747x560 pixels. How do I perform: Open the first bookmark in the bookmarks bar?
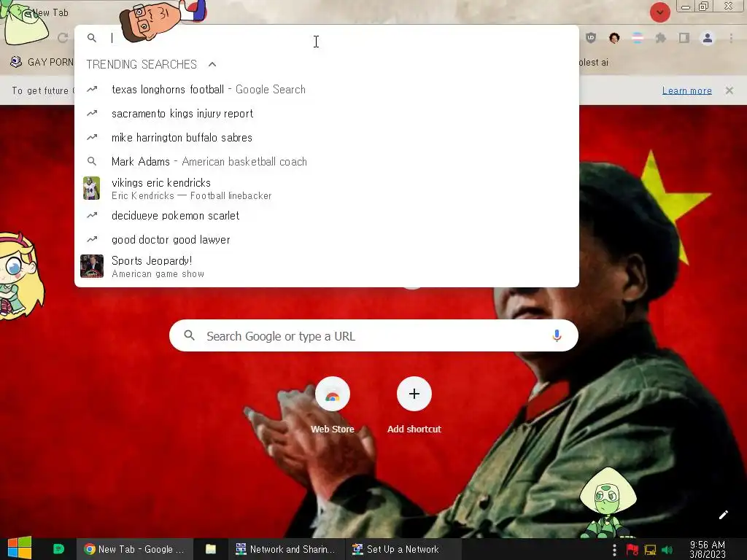click(x=42, y=62)
